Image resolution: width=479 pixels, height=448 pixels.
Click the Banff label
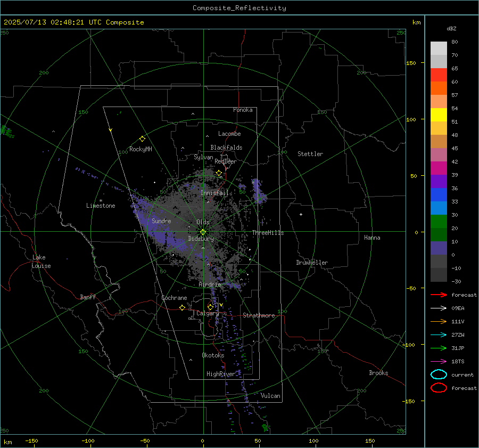tap(88, 297)
